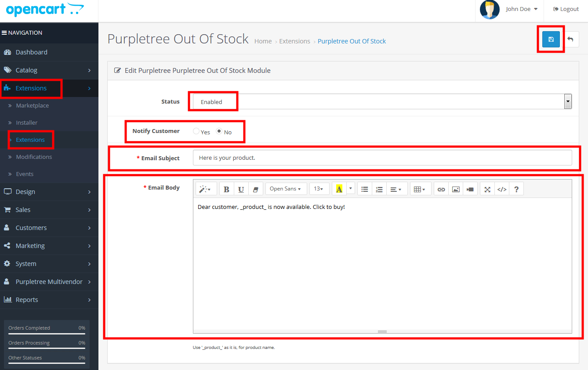The width and height of the screenshot is (588, 370).
Task: Toggle underline formatting in the editor
Action: (x=241, y=189)
